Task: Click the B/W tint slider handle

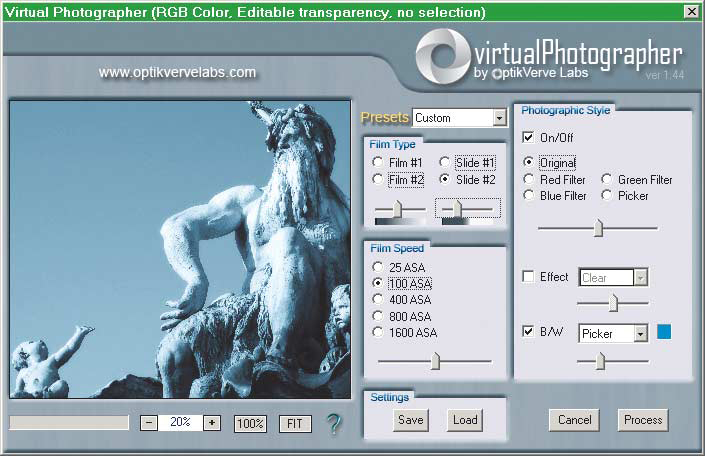Action: 600,361
